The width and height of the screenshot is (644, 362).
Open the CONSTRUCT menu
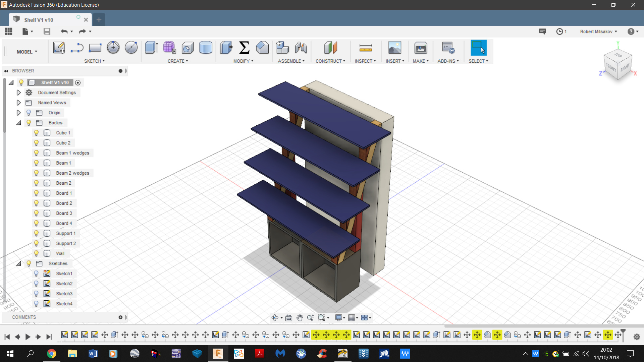(330, 61)
